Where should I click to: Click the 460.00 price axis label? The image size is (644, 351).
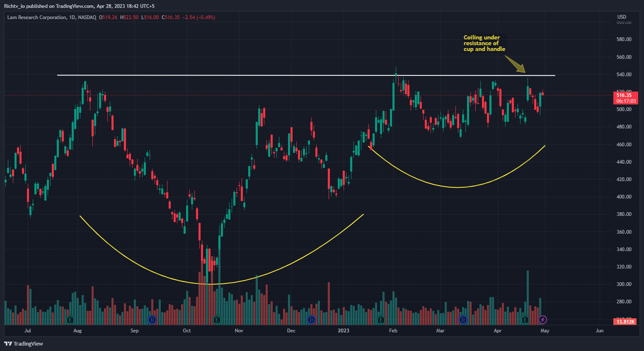[624, 145]
